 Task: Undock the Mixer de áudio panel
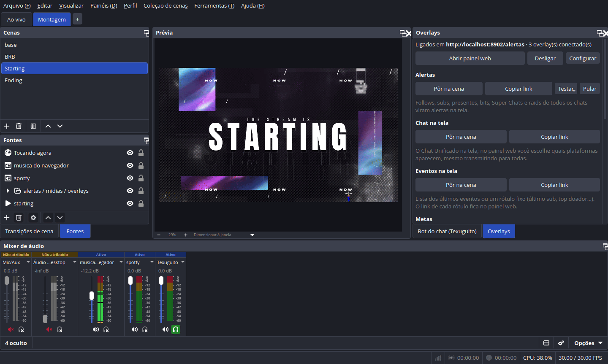pos(605,246)
